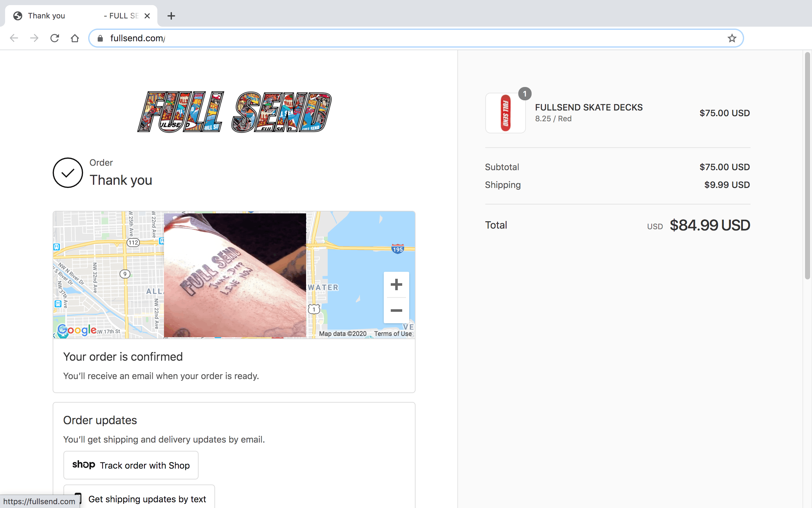Close the Thank you browser tab
Viewport: 812px width, 508px height.
(x=147, y=16)
